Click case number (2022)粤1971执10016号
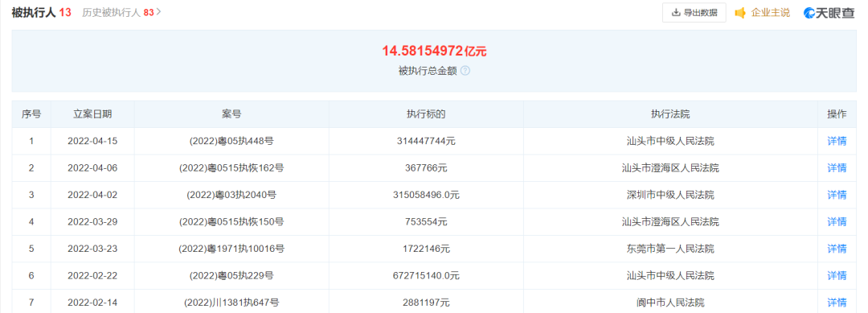The height and width of the screenshot is (313, 868). coord(231,249)
